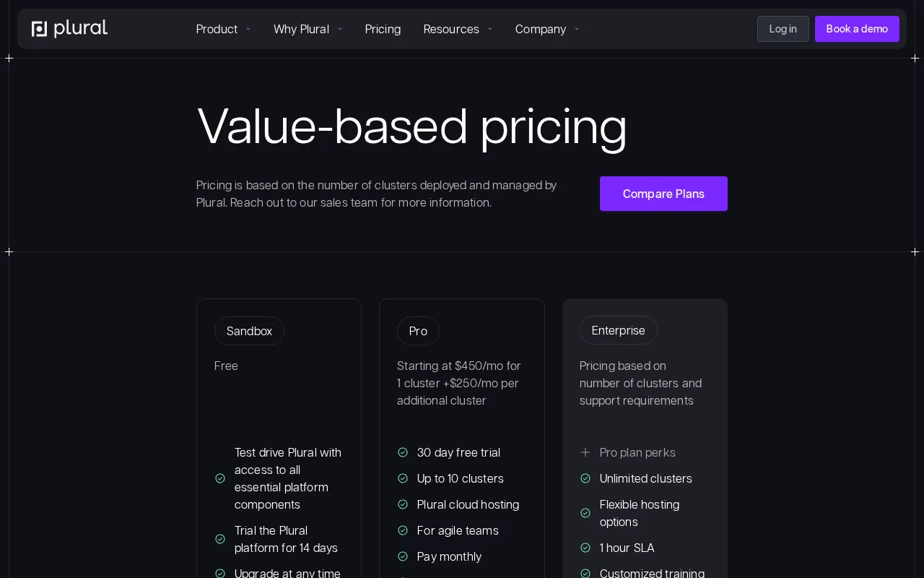The width and height of the screenshot is (924, 578).
Task: Click the Customized training text
Action: (x=652, y=573)
